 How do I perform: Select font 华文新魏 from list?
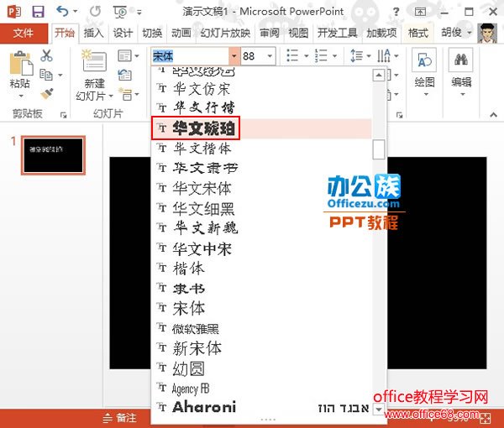[261, 228]
